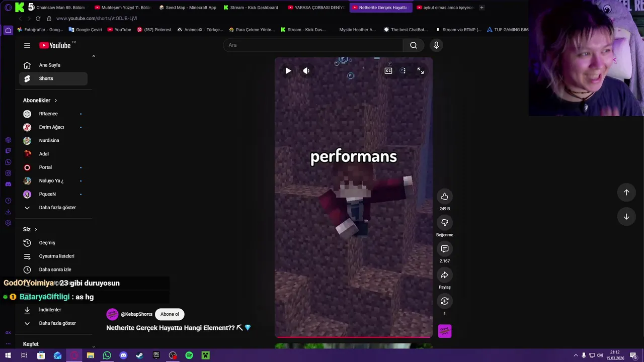The image size is (644, 362).
Task: Open The best ChatBot bookmark
Action: (406, 30)
